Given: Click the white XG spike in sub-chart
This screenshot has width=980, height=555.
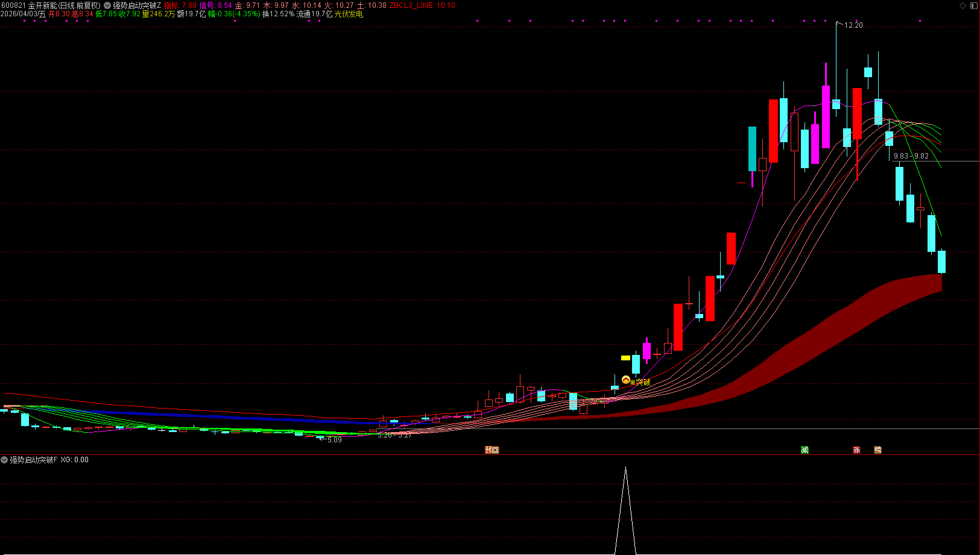Looking at the screenshot, I should (x=625, y=510).
